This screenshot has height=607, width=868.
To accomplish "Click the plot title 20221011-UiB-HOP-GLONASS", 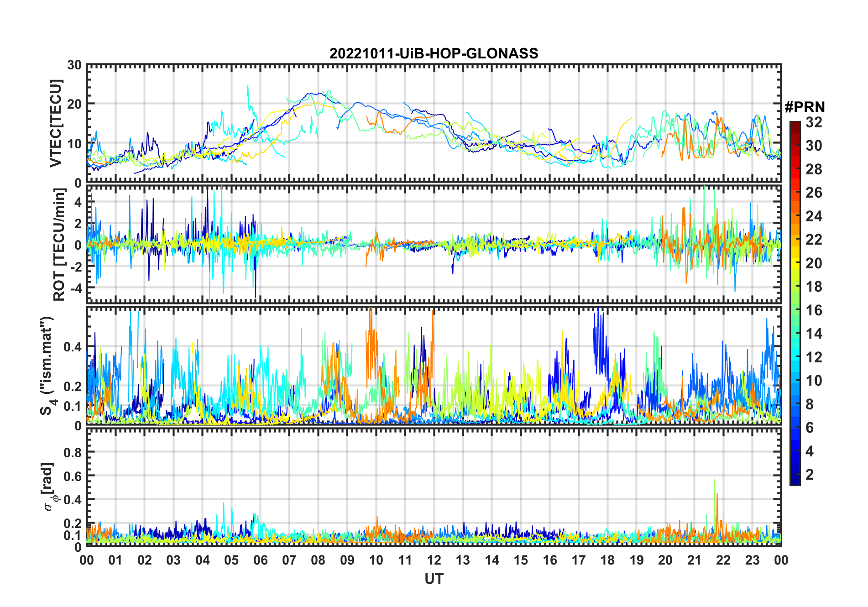I will click(434, 53).
